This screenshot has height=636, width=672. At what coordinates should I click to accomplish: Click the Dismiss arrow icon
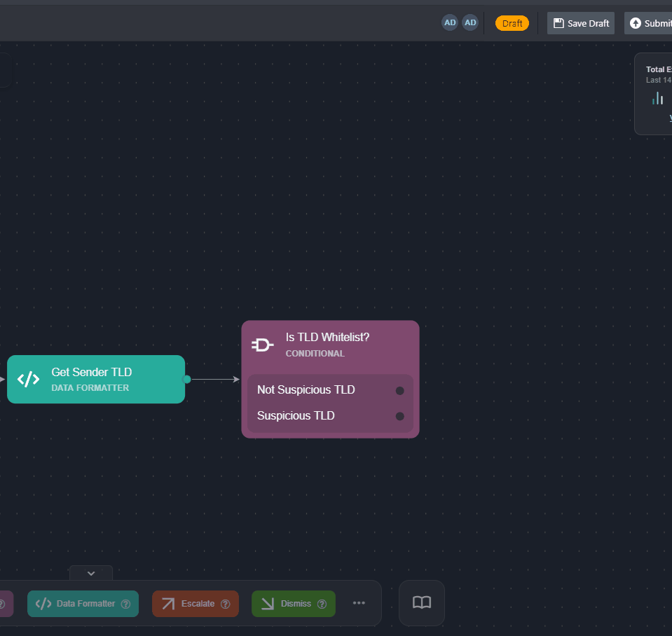268,604
